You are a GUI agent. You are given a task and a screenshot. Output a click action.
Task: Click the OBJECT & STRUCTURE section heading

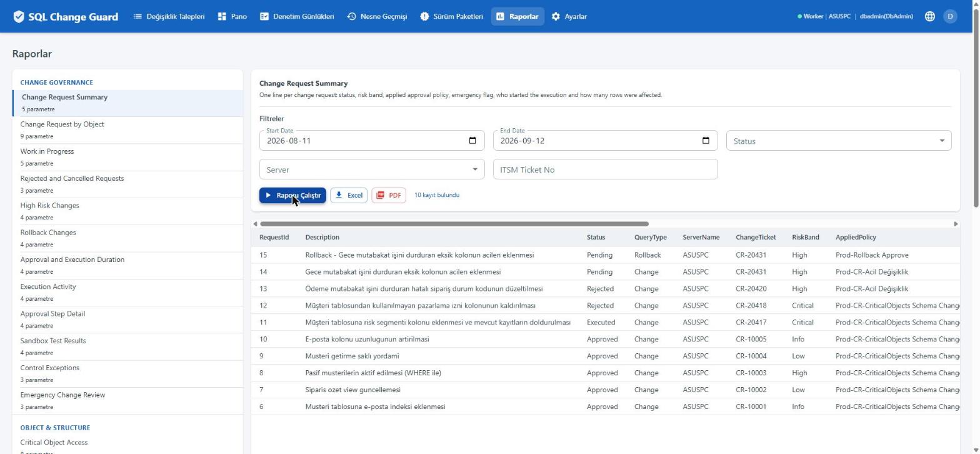[55, 428]
